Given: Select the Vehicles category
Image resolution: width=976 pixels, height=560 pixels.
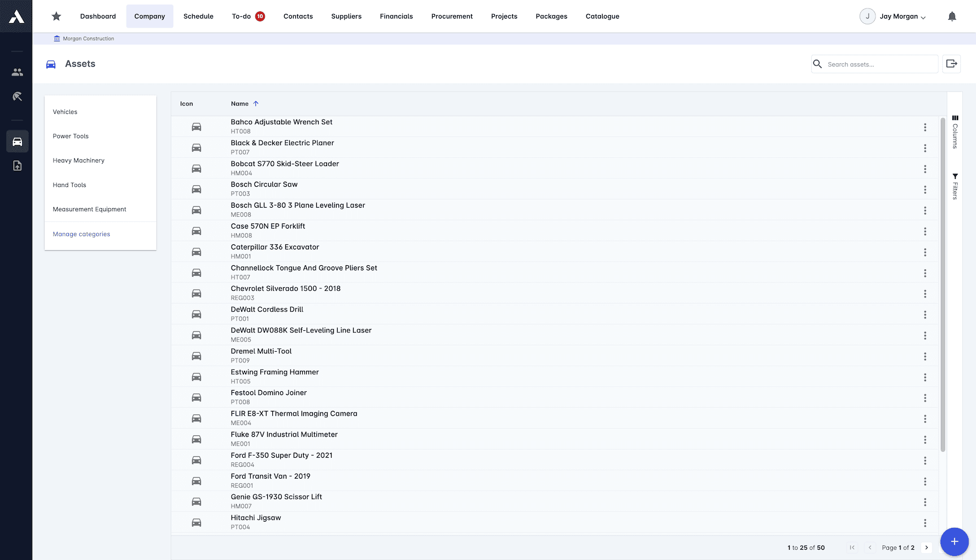Looking at the screenshot, I should [64, 112].
